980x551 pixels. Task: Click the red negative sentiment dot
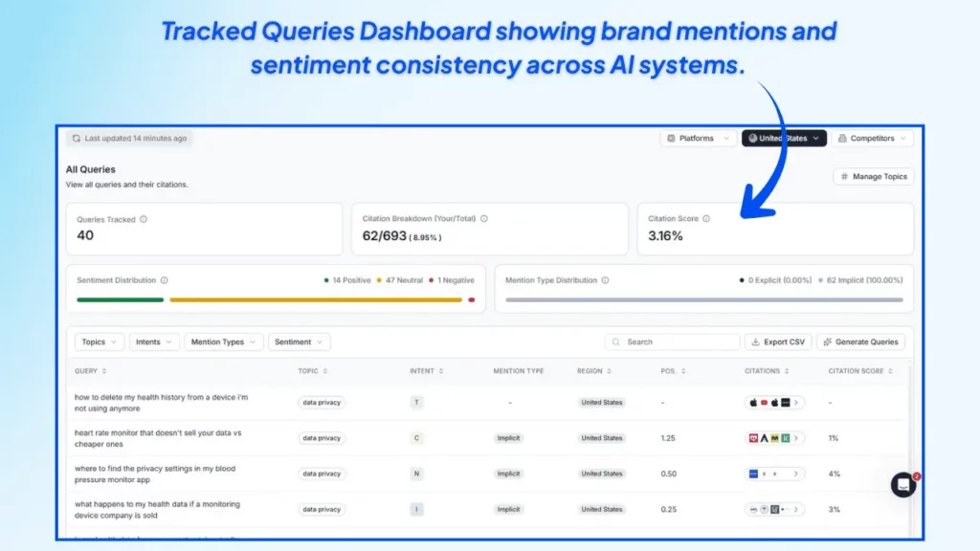[x=471, y=299]
